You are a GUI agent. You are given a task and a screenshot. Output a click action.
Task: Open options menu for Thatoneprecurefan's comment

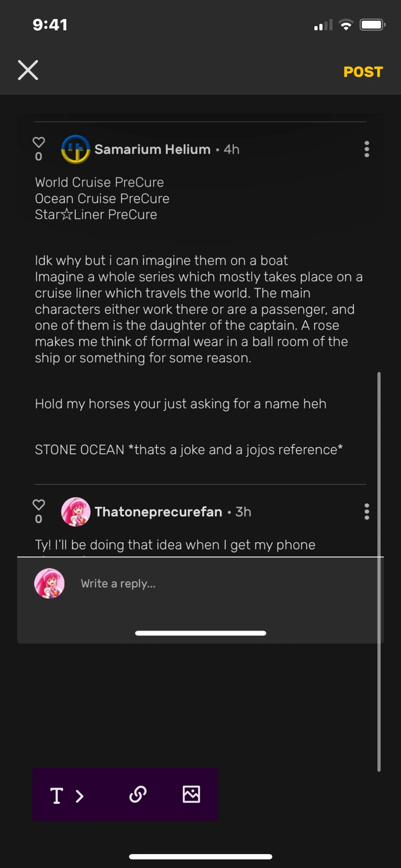click(366, 512)
